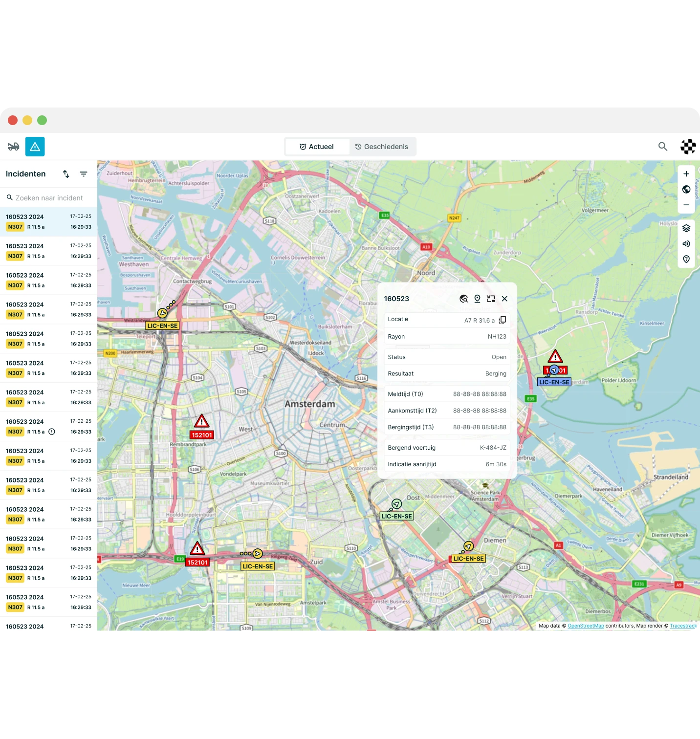This screenshot has width=700, height=739.
Task: Open the checkered profile avatar
Action: coord(688,147)
